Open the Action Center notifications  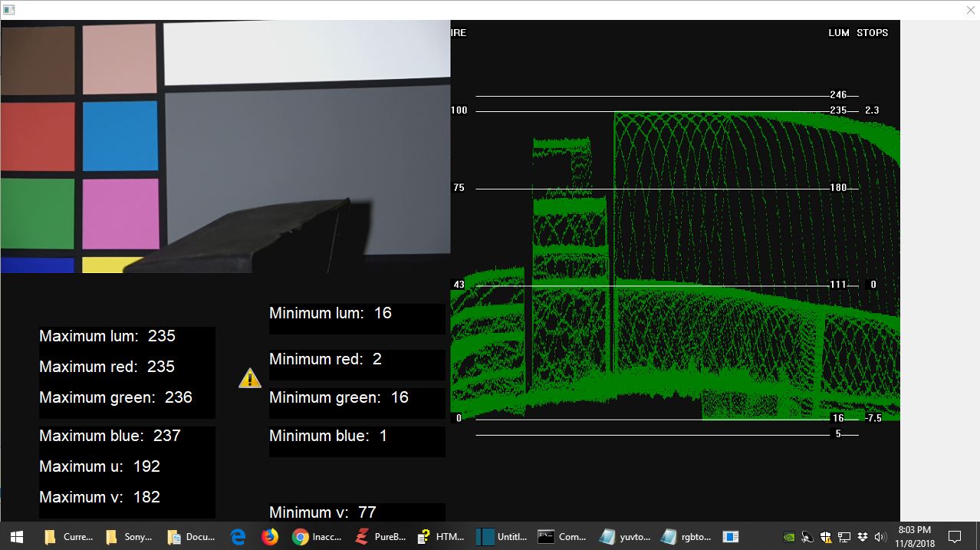(955, 536)
